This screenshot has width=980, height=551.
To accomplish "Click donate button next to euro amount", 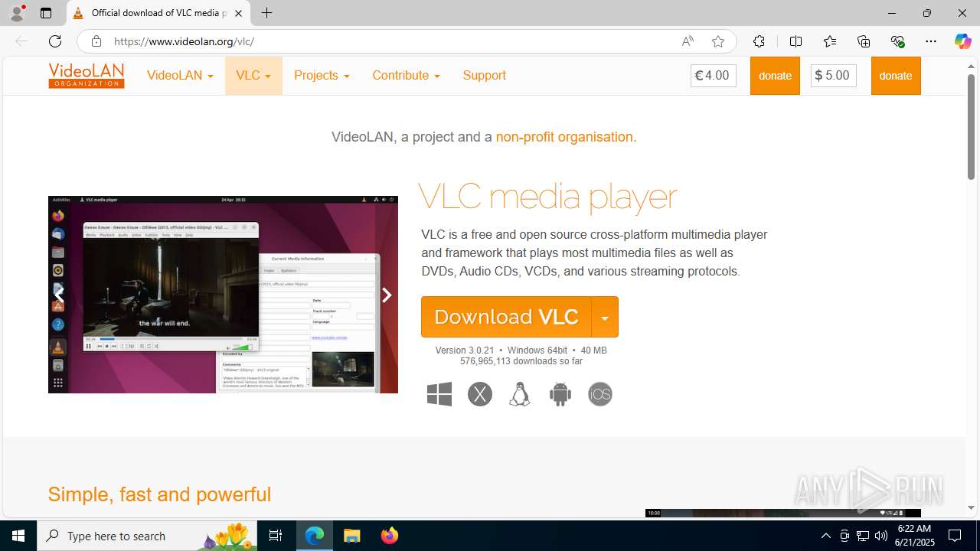I will point(775,76).
